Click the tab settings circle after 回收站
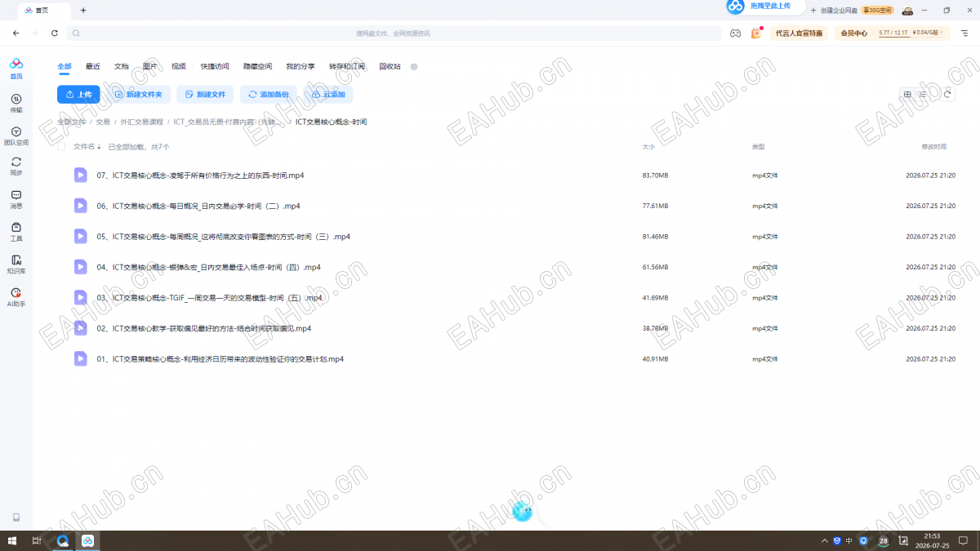 coord(414,67)
